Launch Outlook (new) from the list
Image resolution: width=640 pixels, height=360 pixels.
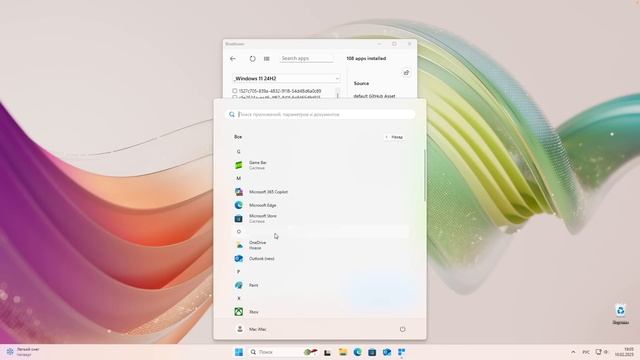point(320,258)
